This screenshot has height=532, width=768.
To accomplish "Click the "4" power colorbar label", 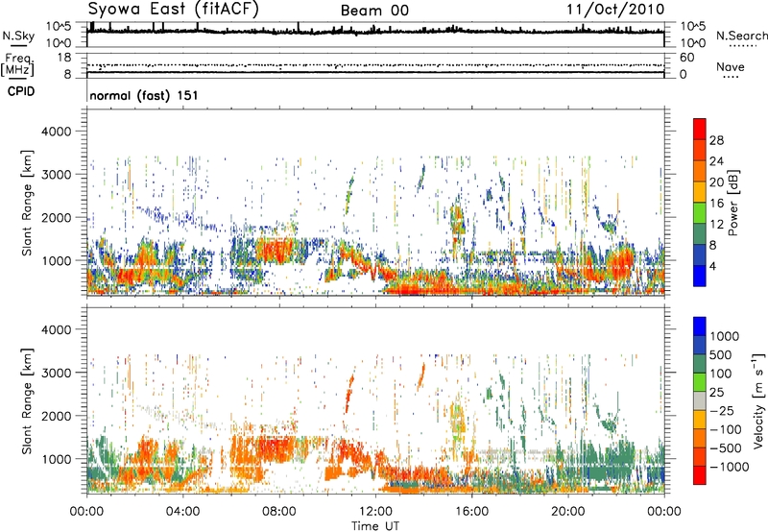I will [712, 266].
